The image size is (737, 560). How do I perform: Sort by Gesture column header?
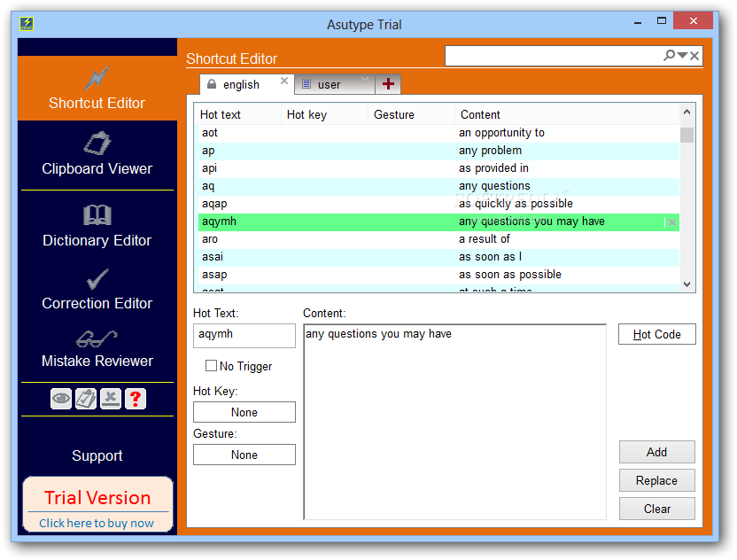(411, 114)
